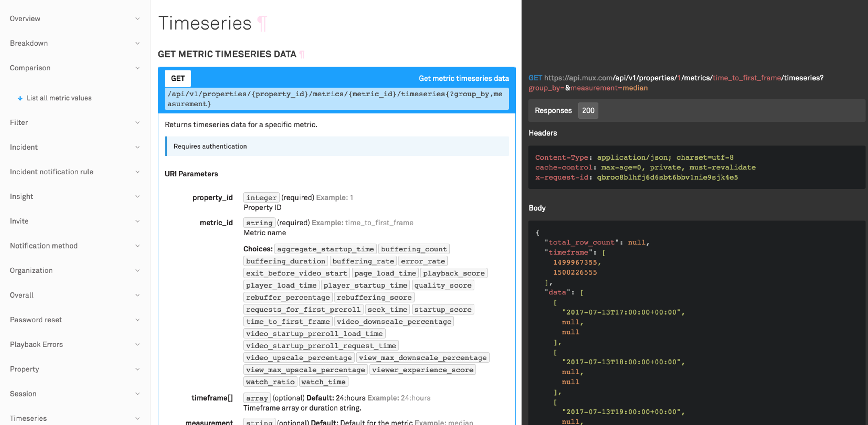868x425 pixels.
Task: Expand the Filter section chevron
Action: [x=137, y=122]
